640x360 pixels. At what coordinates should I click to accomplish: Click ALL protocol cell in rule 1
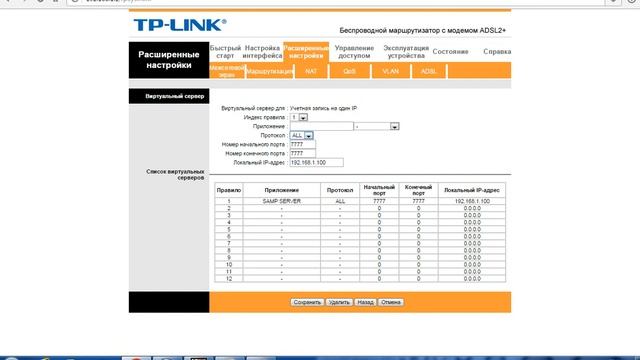[340, 201]
